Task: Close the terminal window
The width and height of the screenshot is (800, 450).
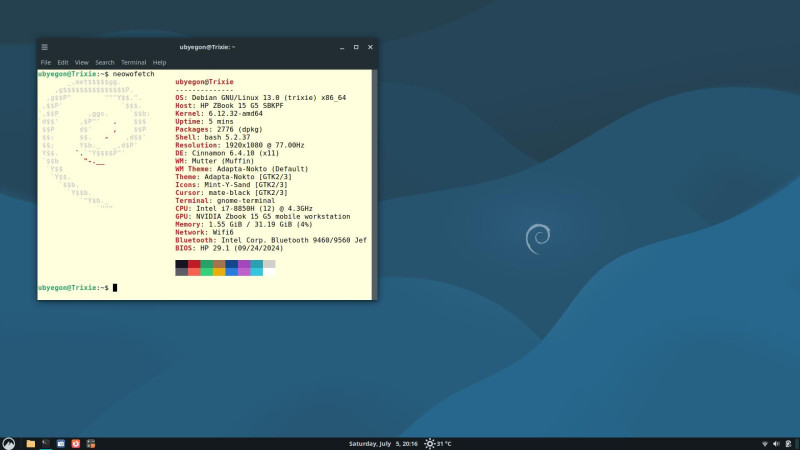Action: click(x=370, y=47)
